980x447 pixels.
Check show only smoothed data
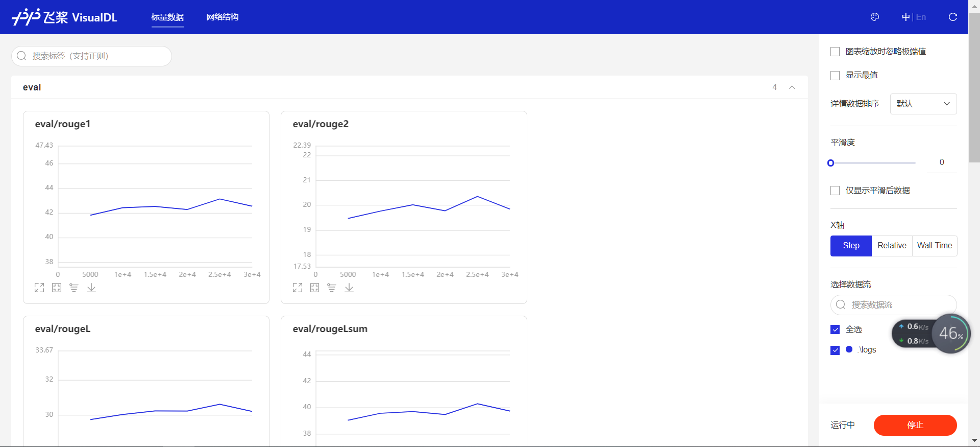(x=835, y=191)
